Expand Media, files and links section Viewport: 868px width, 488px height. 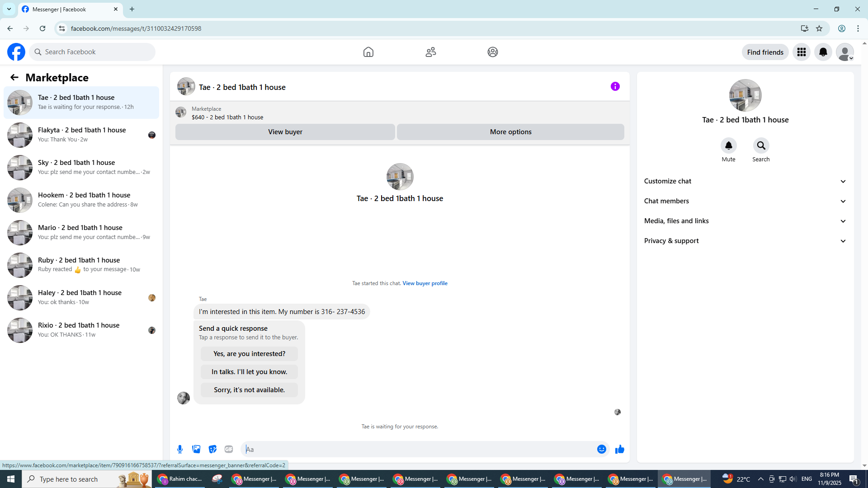745,221
